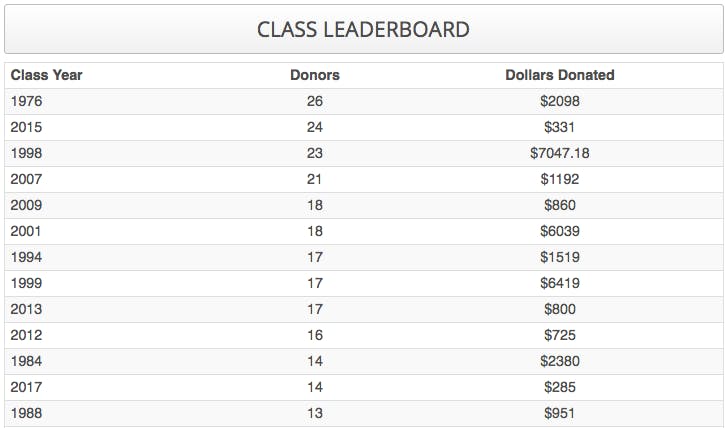This screenshot has height=428, width=726.
Task: Click the $7047.18 donation amount
Action: click(x=560, y=153)
